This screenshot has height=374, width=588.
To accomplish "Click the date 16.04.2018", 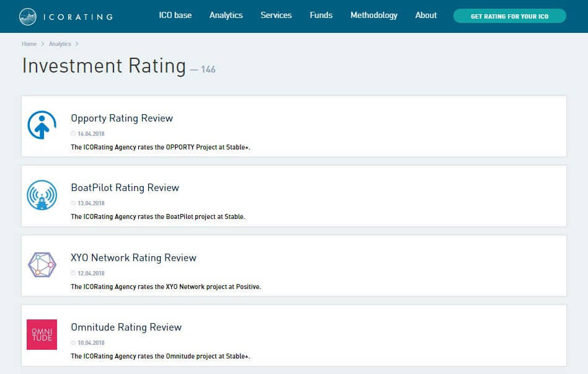I will [91, 134].
